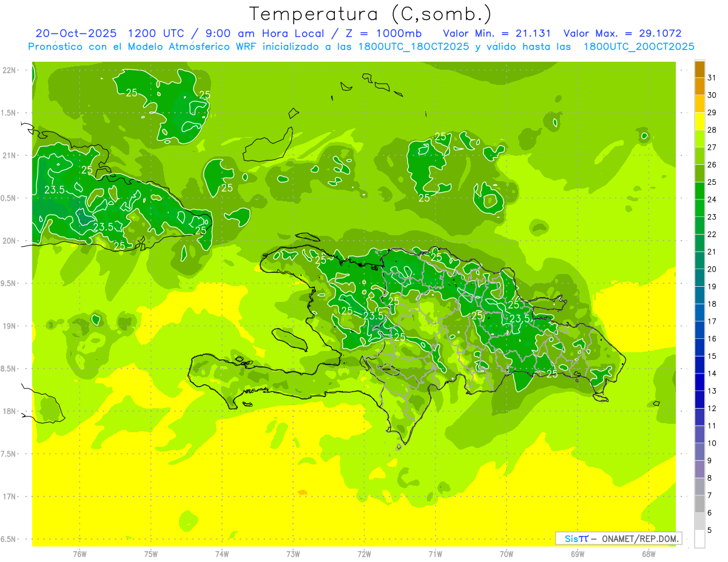Click the 'ONAMET/REP.DOM.' credit label
The width and height of the screenshot is (728, 562).
(x=641, y=538)
